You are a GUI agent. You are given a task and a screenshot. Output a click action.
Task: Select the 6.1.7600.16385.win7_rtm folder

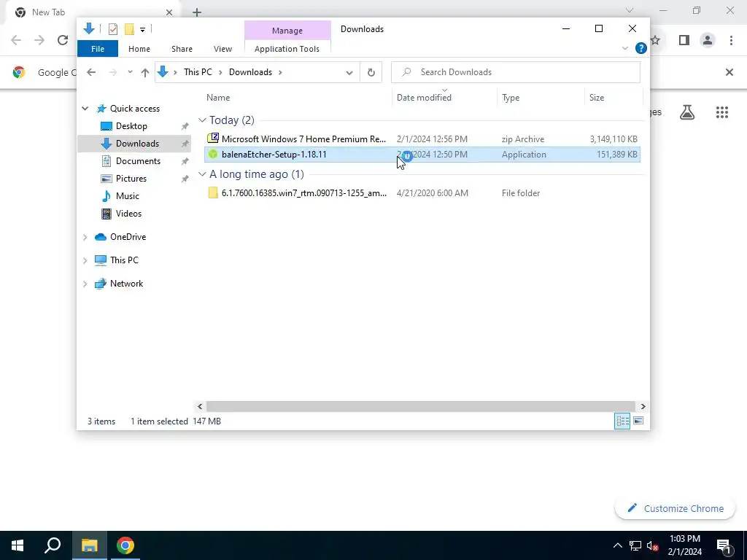point(422,192)
